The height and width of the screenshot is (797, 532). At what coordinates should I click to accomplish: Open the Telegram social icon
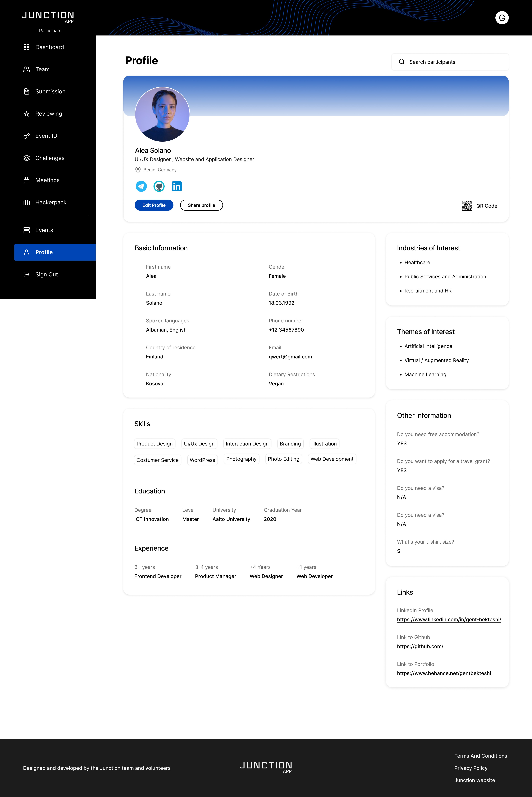(141, 186)
